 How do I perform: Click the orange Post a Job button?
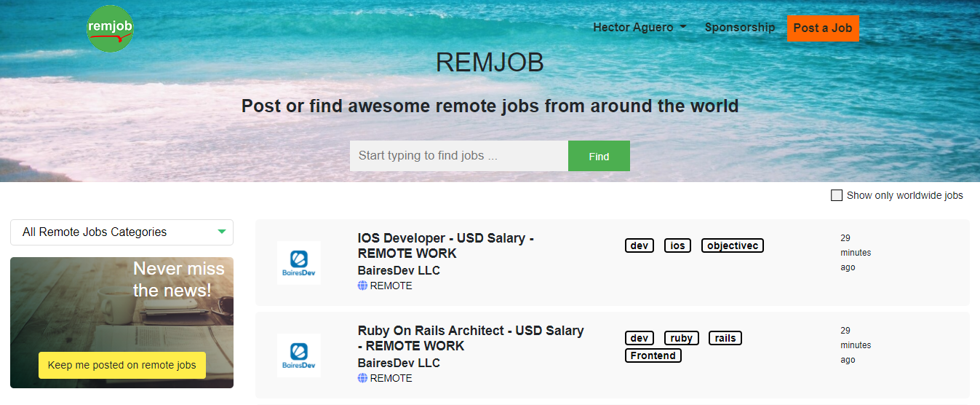[x=822, y=28]
